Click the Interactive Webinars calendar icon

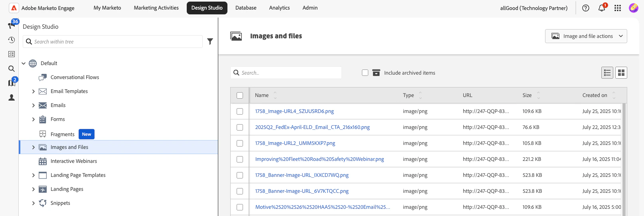(43, 161)
